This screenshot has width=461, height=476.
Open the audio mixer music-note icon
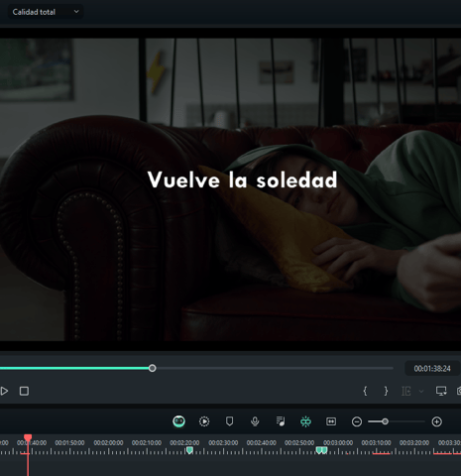(281, 421)
